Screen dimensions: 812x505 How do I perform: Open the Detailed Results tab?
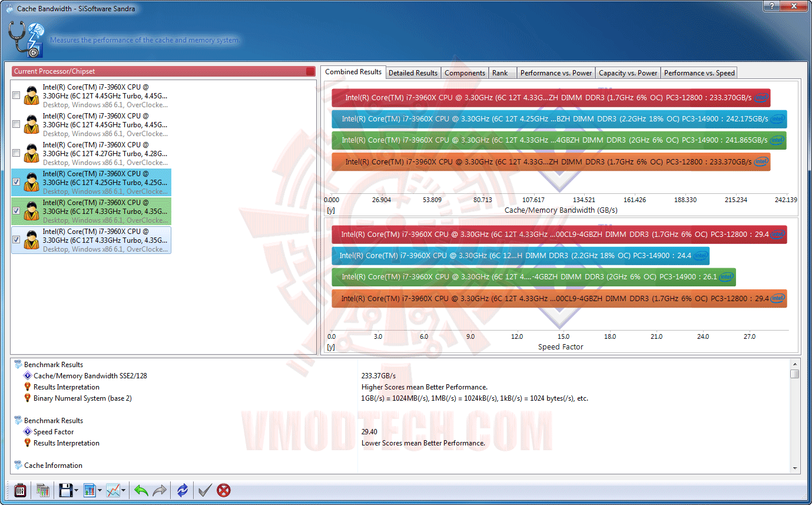pos(413,73)
